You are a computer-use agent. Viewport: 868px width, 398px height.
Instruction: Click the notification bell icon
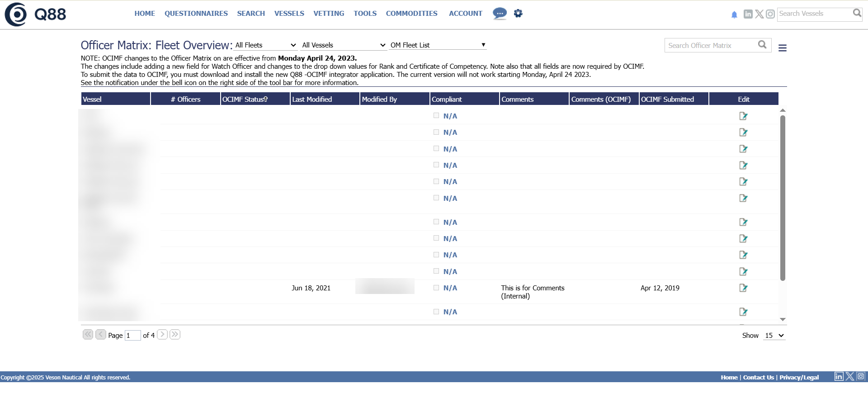click(734, 14)
